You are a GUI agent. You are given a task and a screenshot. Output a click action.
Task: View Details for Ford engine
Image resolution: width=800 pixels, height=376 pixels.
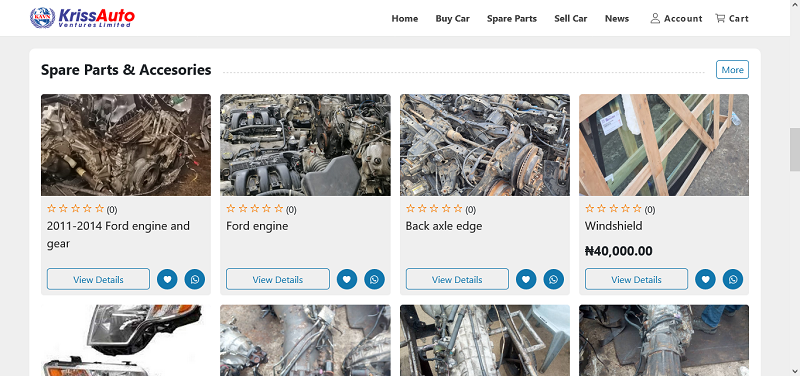click(x=278, y=279)
